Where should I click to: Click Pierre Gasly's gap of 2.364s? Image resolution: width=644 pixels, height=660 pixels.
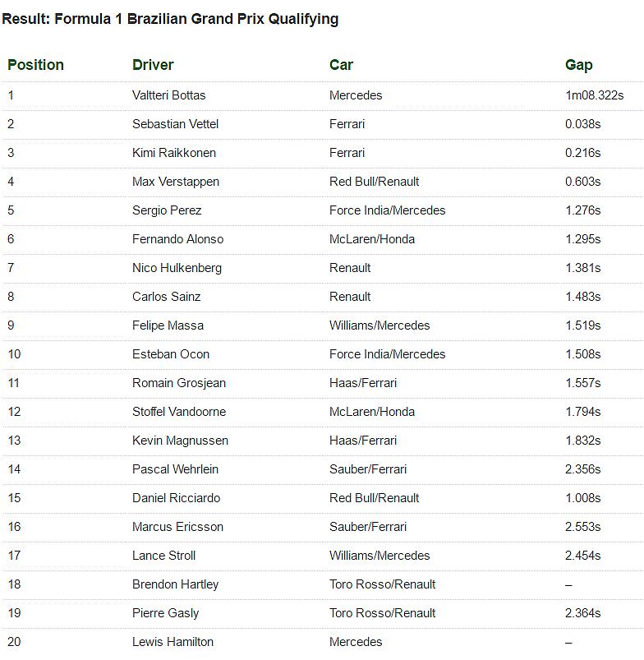(x=582, y=613)
